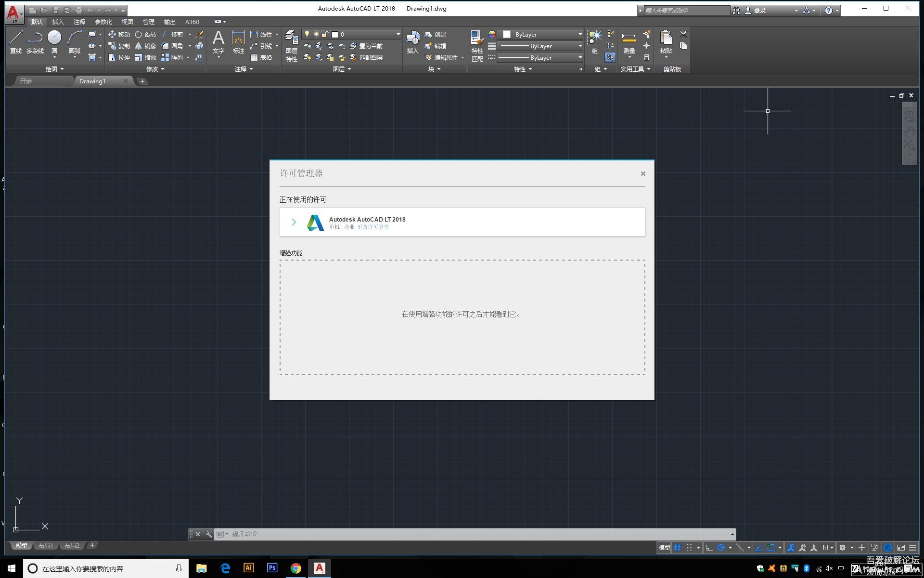Image resolution: width=924 pixels, height=578 pixels.
Task: Open the annotation scale 1:1 dropdown
Action: click(827, 548)
